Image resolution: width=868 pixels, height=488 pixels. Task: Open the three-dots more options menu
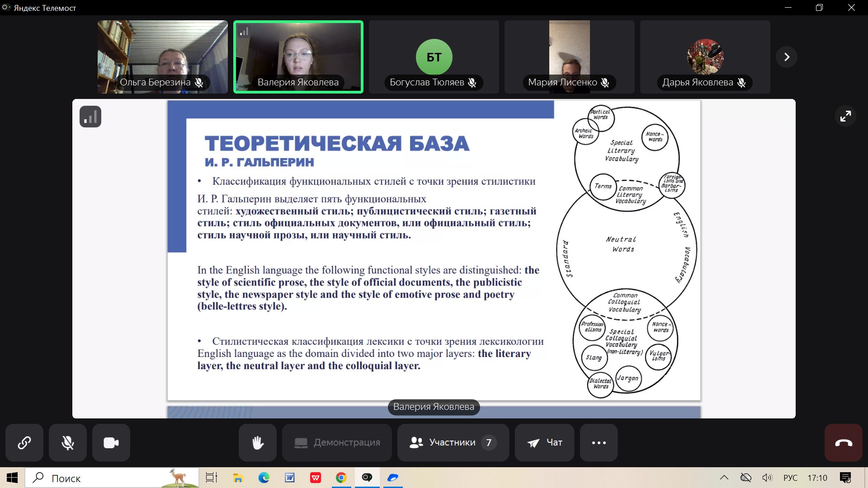599,443
